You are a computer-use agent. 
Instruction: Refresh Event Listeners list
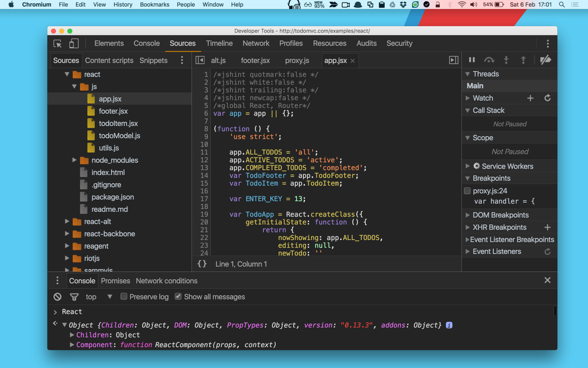[x=547, y=252]
